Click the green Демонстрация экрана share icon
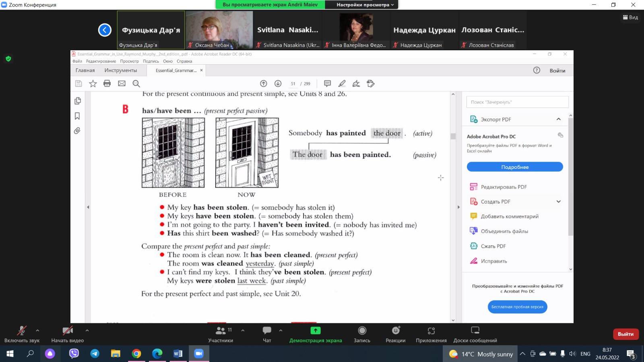644x362 pixels. 316,331
